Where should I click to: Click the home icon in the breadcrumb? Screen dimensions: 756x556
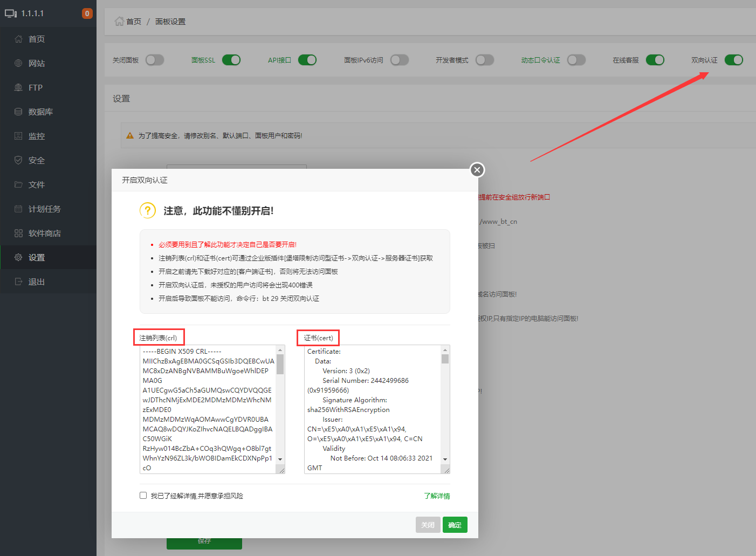point(119,21)
